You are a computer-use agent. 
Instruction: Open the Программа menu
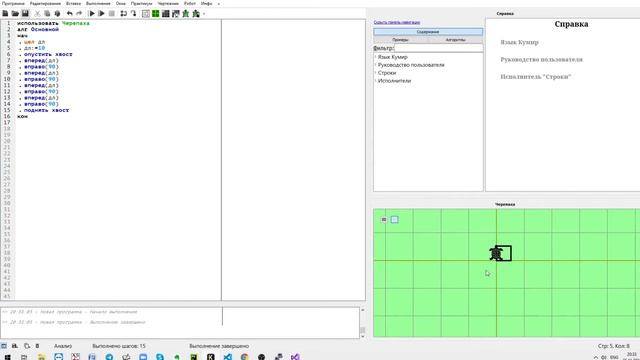(13, 3)
